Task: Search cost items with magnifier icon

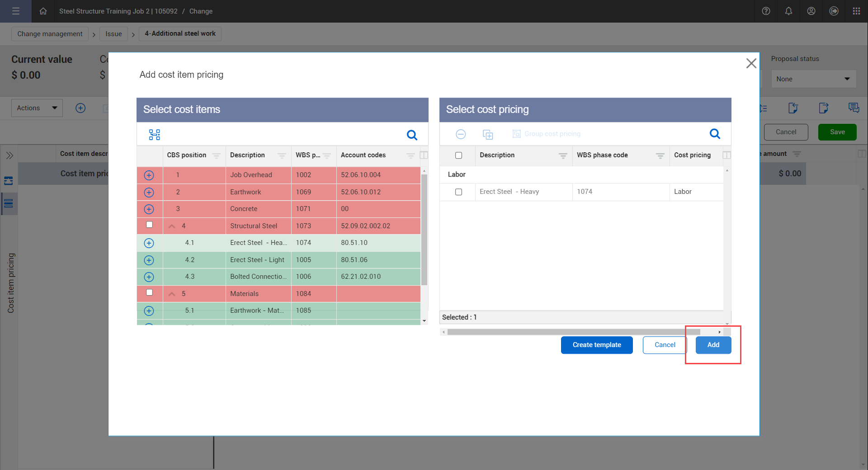Action: [412, 135]
